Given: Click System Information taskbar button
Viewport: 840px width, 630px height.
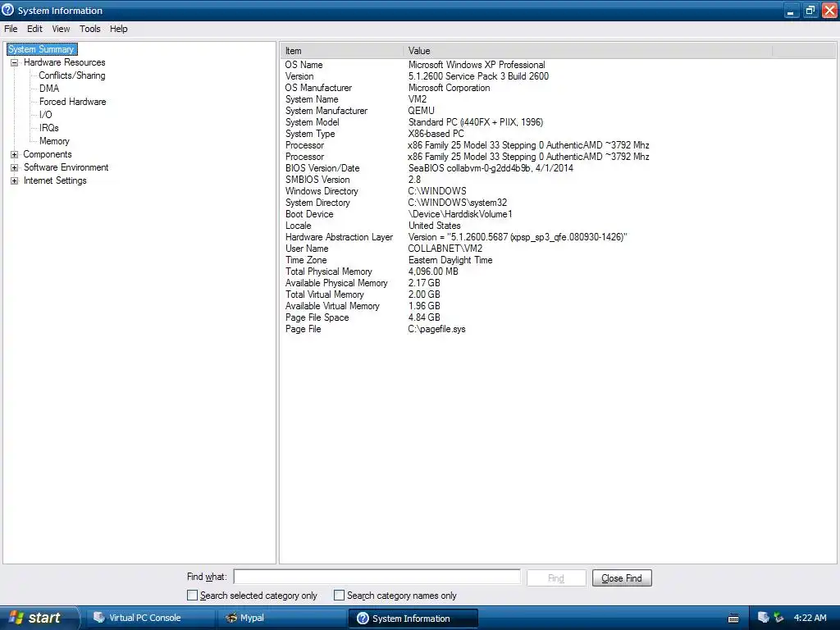Looking at the screenshot, I should (x=413, y=619).
